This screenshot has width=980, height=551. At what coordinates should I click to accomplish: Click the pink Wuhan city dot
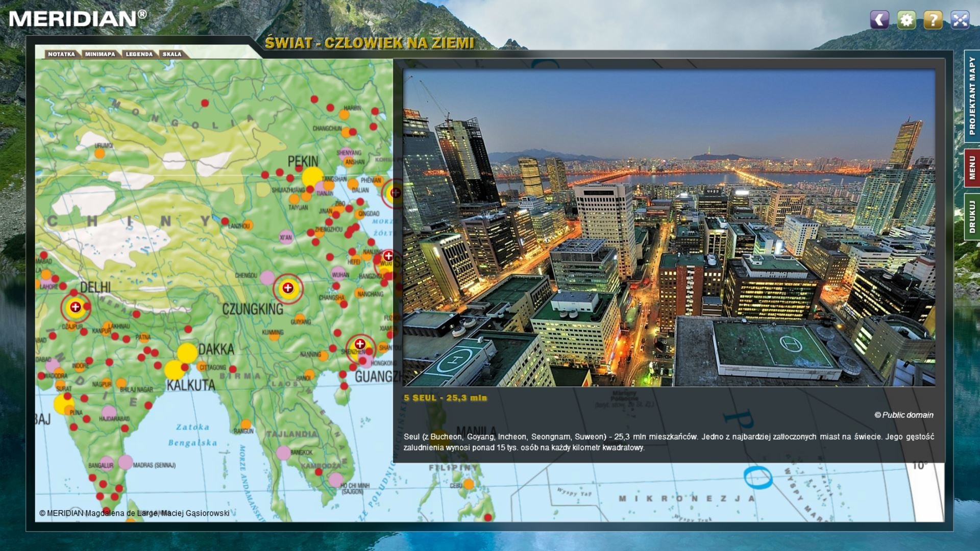[x=338, y=273]
